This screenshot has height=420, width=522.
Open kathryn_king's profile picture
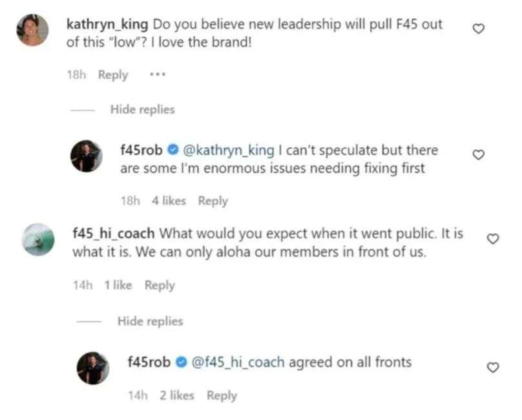pos(32,30)
